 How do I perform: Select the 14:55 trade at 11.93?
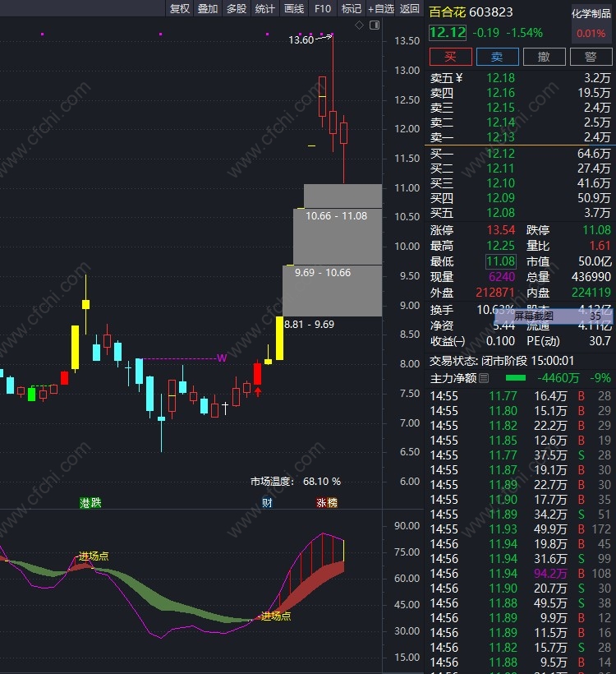520,529
